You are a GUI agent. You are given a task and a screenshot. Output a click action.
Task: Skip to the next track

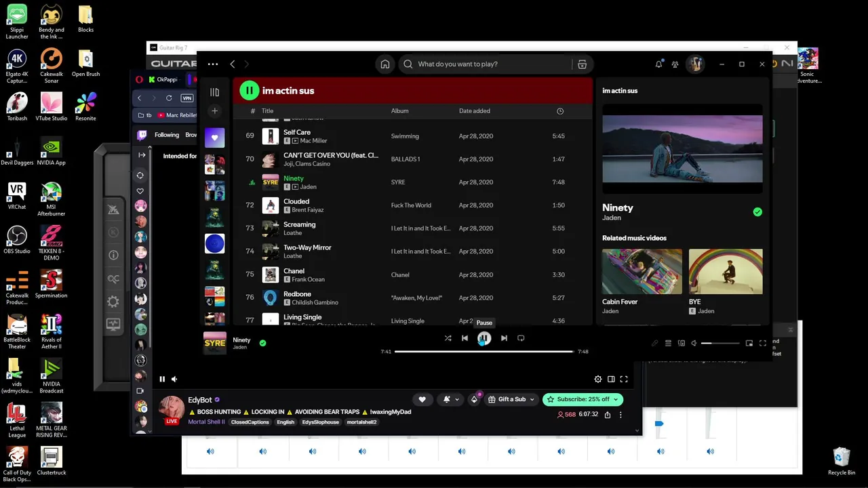point(504,338)
